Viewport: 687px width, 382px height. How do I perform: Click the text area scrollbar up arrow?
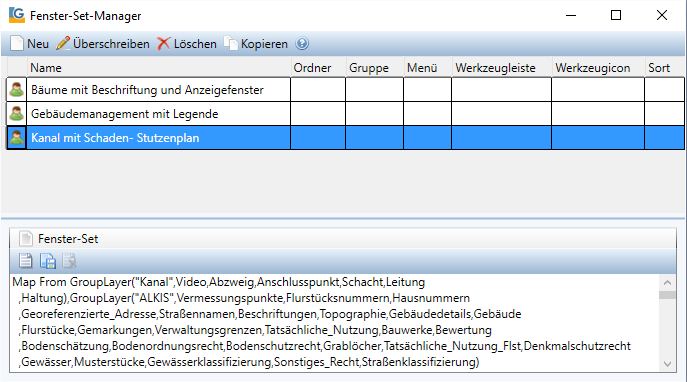(667, 283)
